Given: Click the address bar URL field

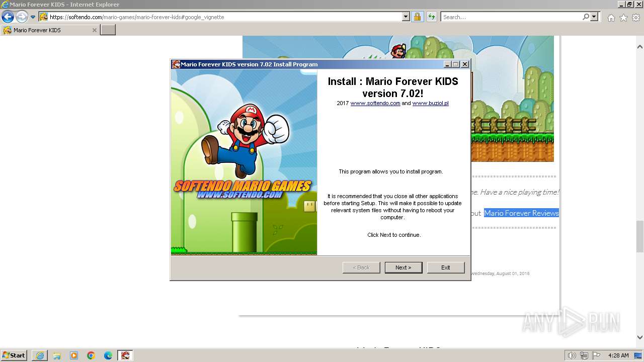Looking at the screenshot, I should click(x=225, y=17).
